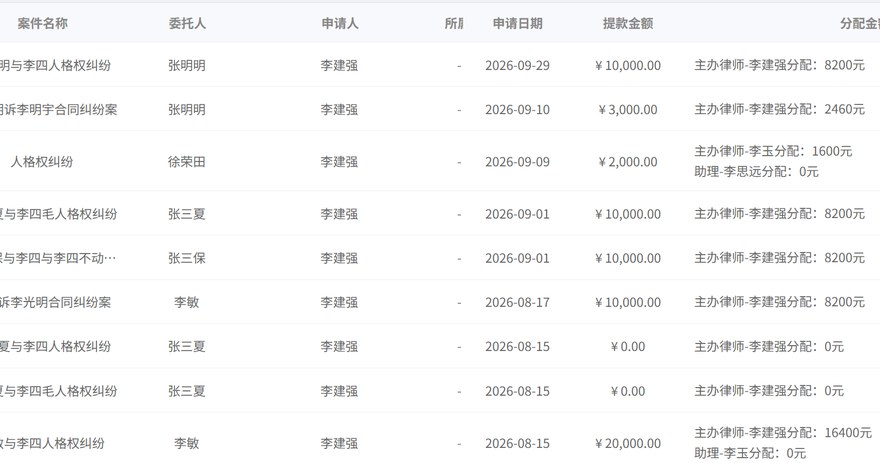Image resolution: width=880 pixels, height=463 pixels.
Task: Click amount ¥3,000.00
Action: point(628,109)
